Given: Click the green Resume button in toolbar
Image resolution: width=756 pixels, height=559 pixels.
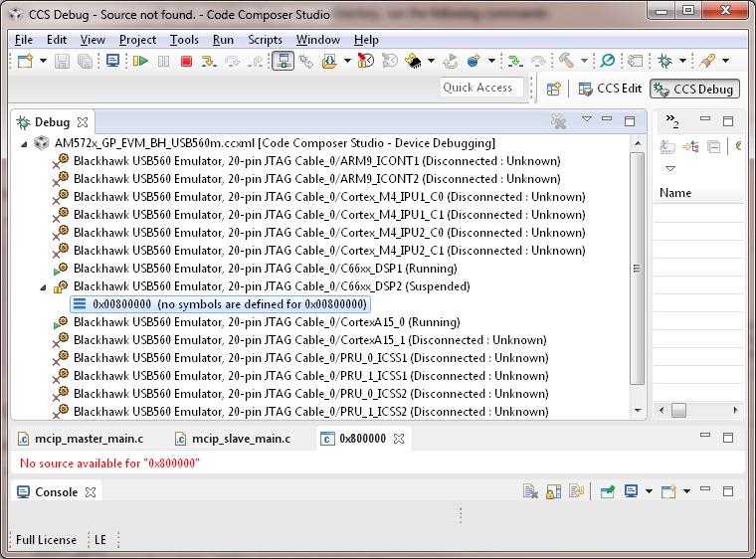Looking at the screenshot, I should (x=140, y=62).
